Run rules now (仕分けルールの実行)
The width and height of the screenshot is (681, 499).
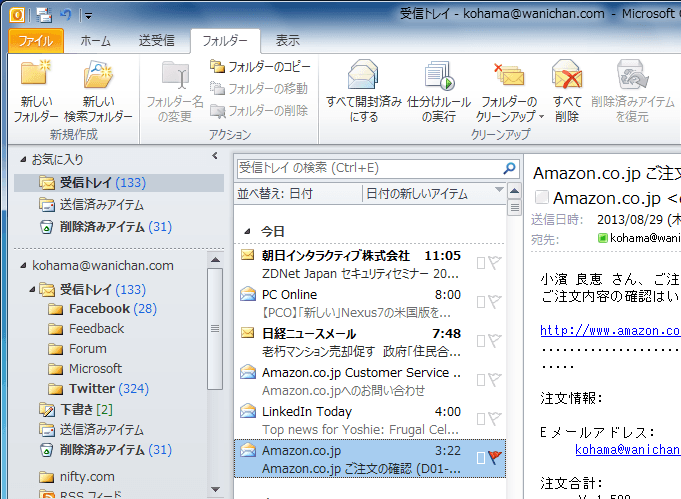439,91
